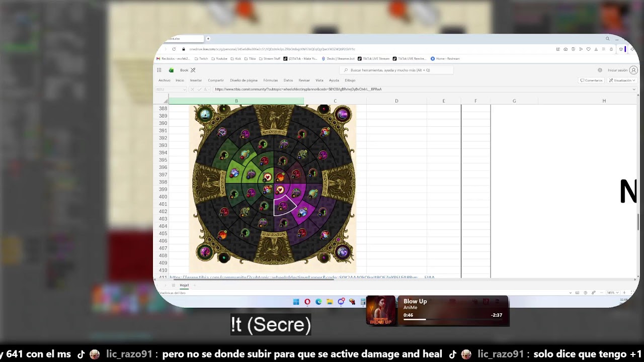Open the Fórmulas tab
The image size is (644, 362).
tap(270, 80)
